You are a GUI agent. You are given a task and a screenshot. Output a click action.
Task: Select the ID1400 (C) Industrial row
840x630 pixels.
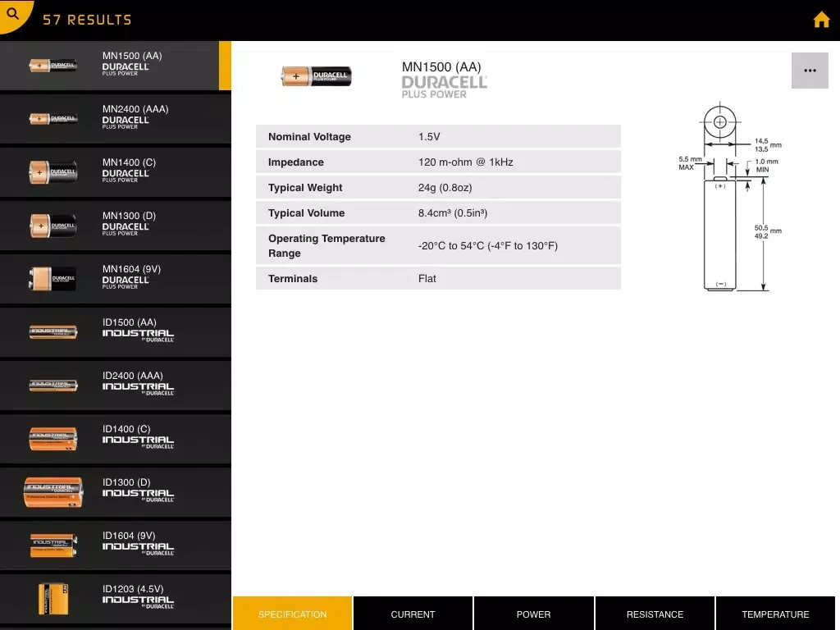115,438
